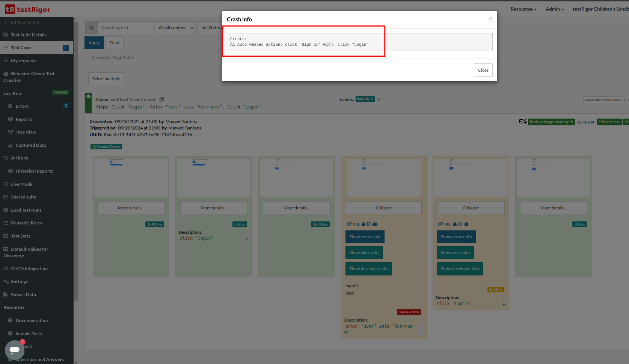This screenshot has width=629, height=364.
Task: Click the dollar sign icon near Review changes
Action: [525, 122]
